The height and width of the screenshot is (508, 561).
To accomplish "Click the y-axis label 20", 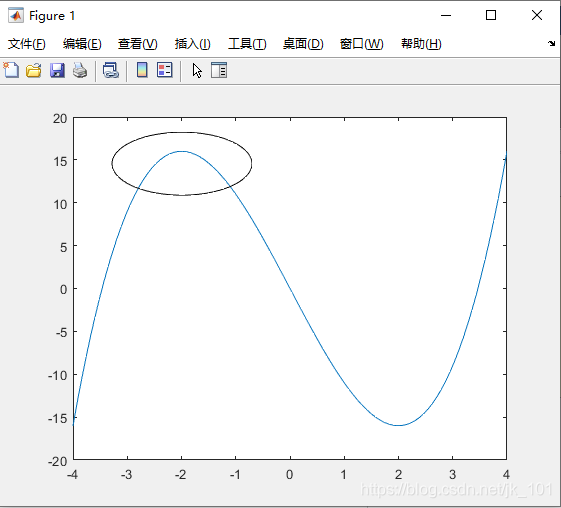I will [x=60, y=118].
